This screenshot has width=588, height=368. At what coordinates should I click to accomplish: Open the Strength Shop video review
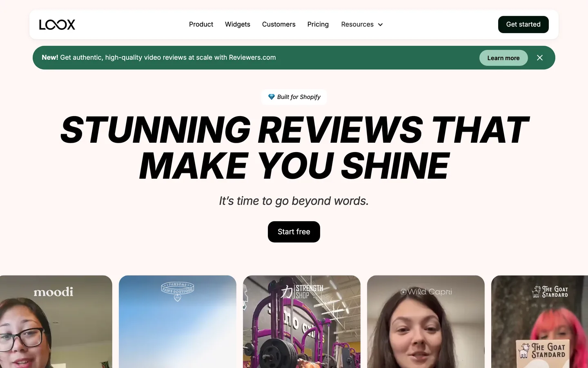click(302, 321)
